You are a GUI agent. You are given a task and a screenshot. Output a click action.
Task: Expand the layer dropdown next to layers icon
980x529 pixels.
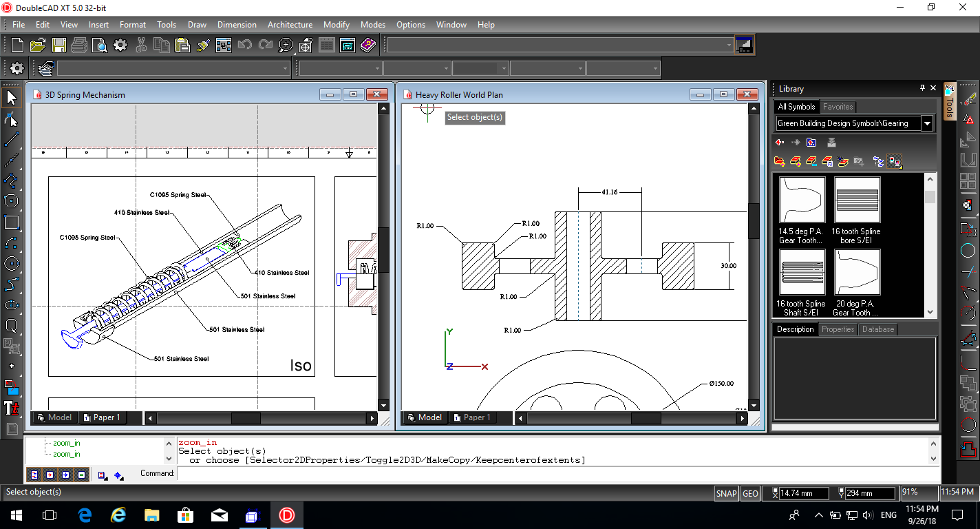286,68
